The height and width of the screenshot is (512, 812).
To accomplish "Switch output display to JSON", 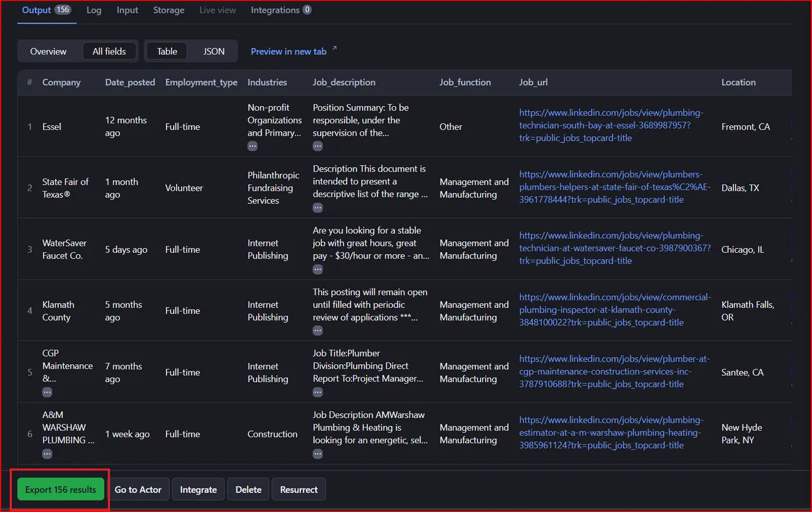I will click(x=214, y=51).
